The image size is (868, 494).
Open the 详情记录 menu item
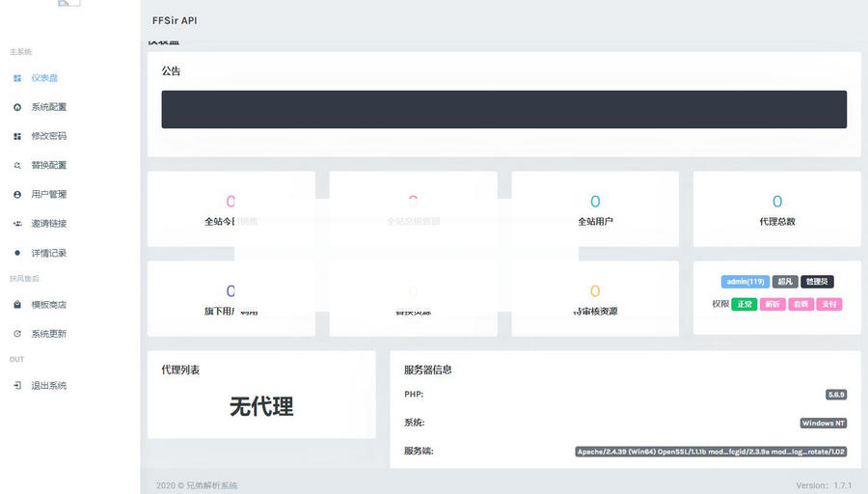click(48, 253)
